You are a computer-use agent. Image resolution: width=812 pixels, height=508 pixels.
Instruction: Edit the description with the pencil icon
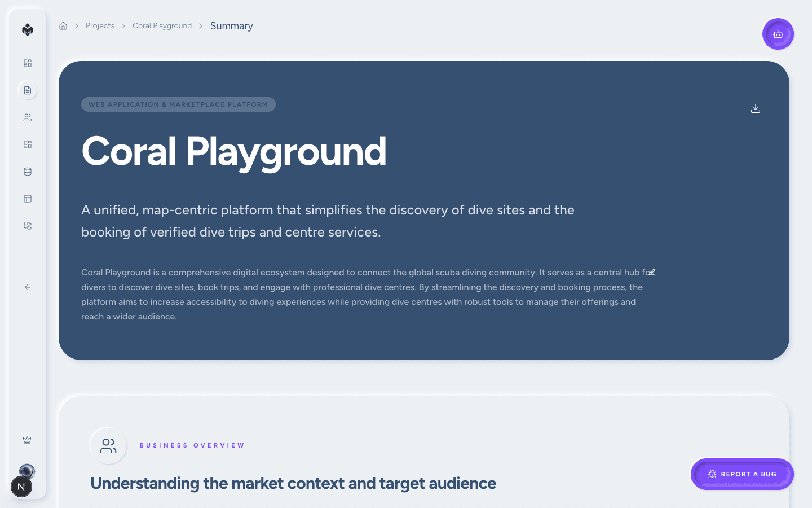point(652,272)
